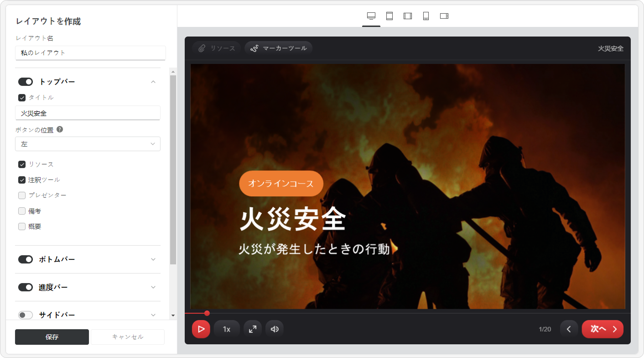Viewport: 644px width, 358px height.
Task: Check the 概要 checkbox
Action: click(22, 226)
